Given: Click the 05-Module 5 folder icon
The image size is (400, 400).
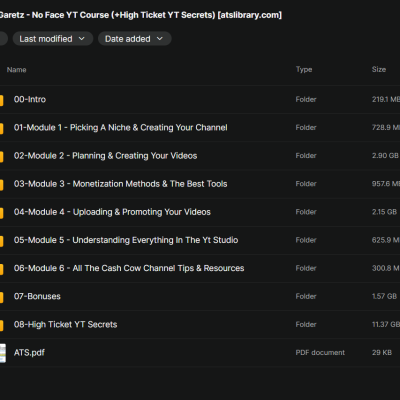Looking at the screenshot, I should click(1, 241).
